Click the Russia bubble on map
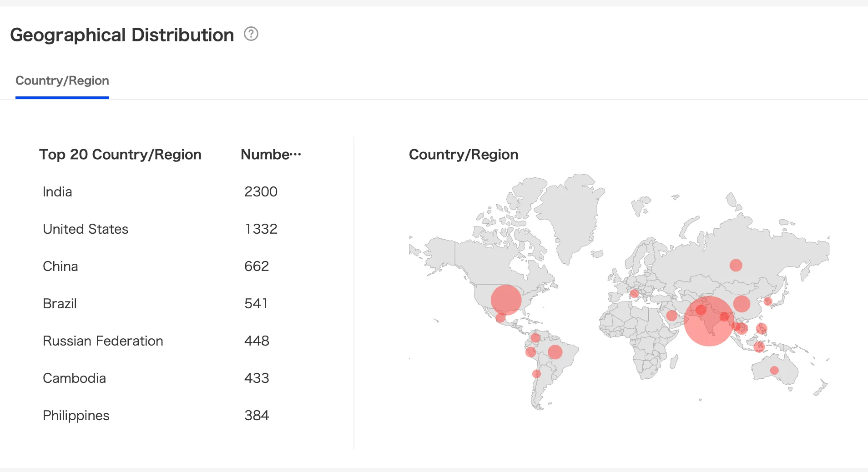868x472 pixels. (736, 265)
